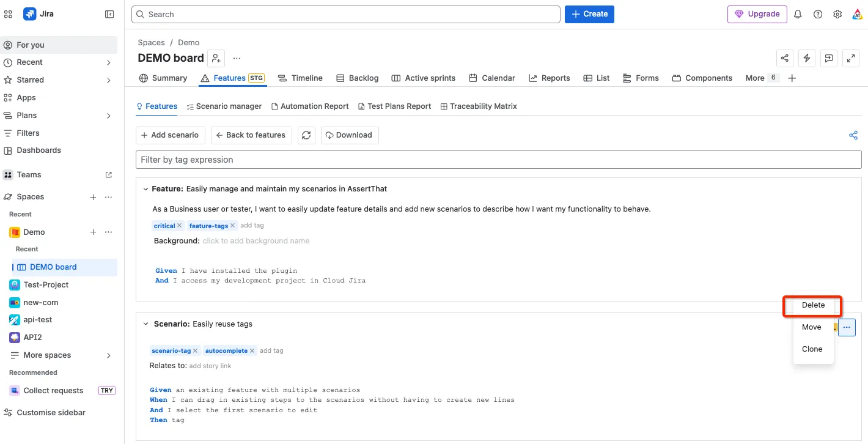Click the Add scenario button

pyautogui.click(x=170, y=135)
